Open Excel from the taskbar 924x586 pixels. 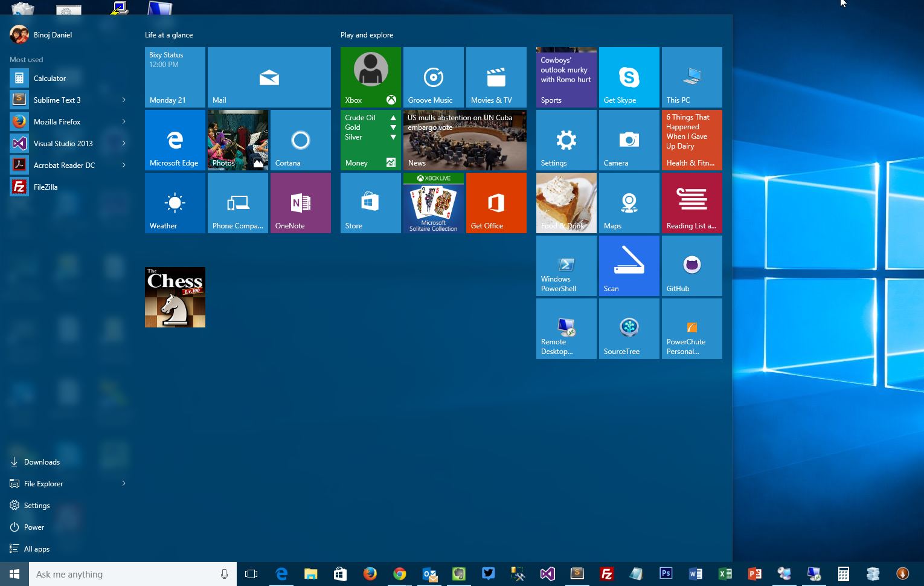[725, 574]
